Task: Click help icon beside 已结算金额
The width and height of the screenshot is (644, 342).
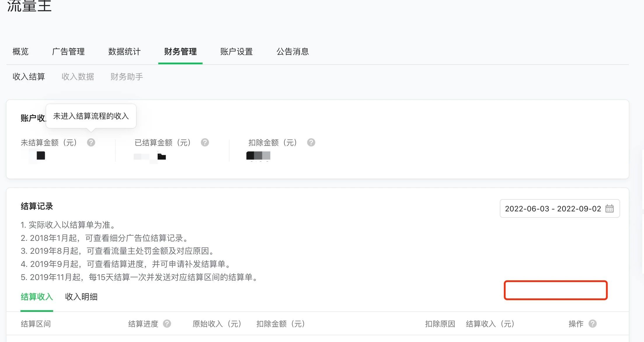Action: 205,142
